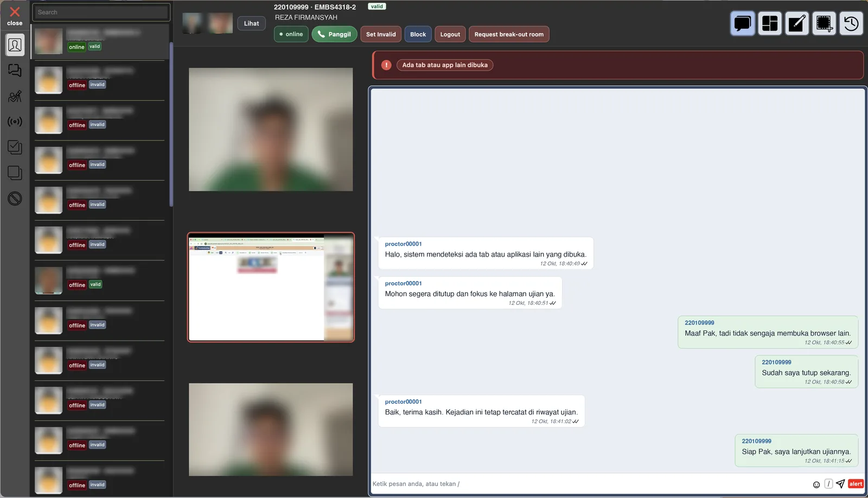Open the emoji picker in message bar
868x498 pixels.
[816, 484]
